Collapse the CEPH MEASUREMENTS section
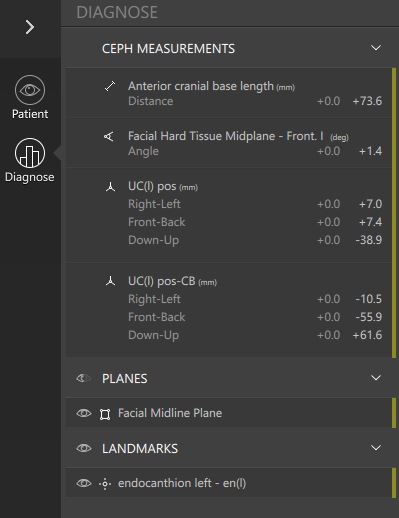This screenshot has height=518, width=399. 376,48
